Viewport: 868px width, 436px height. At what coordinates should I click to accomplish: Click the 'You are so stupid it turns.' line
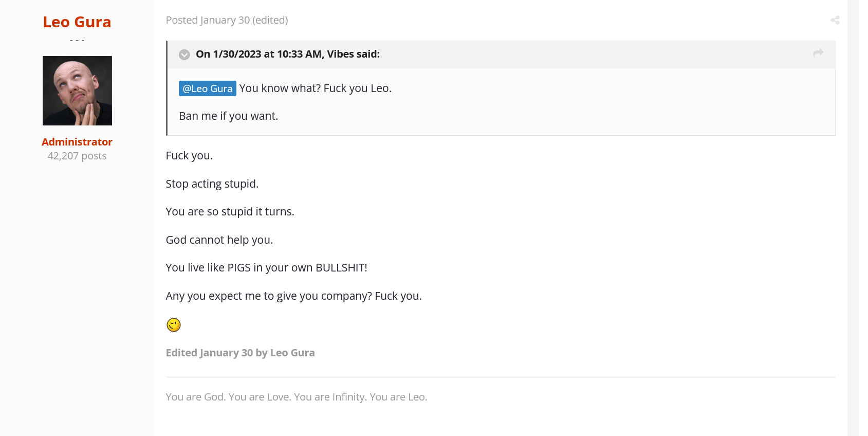230,212
